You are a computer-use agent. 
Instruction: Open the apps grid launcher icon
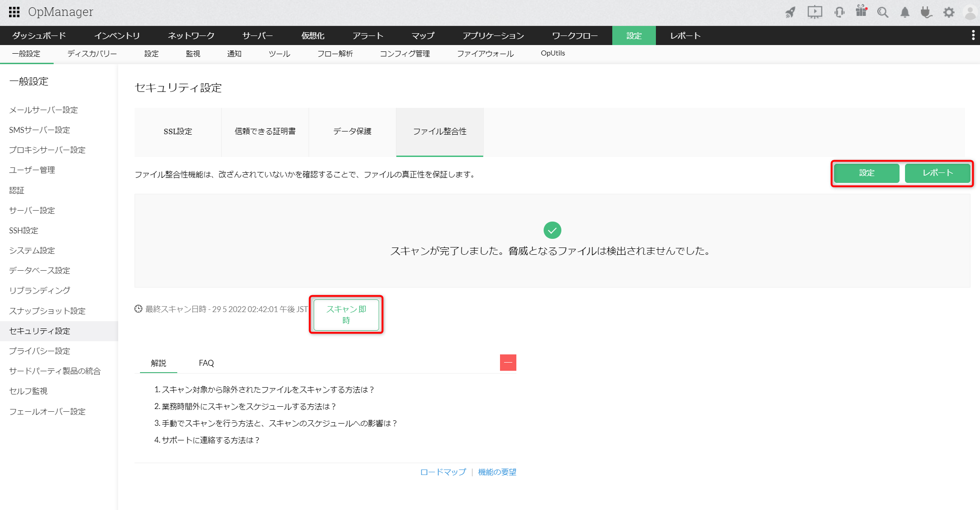tap(14, 12)
